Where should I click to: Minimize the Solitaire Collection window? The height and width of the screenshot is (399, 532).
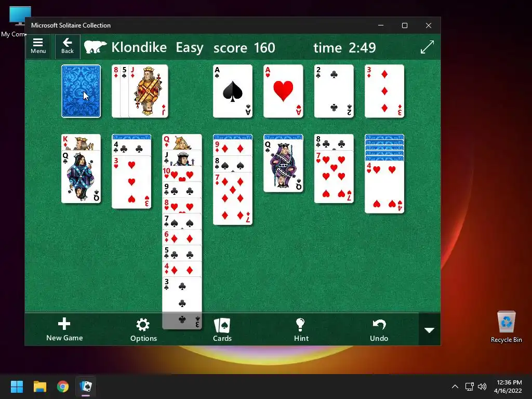click(381, 25)
